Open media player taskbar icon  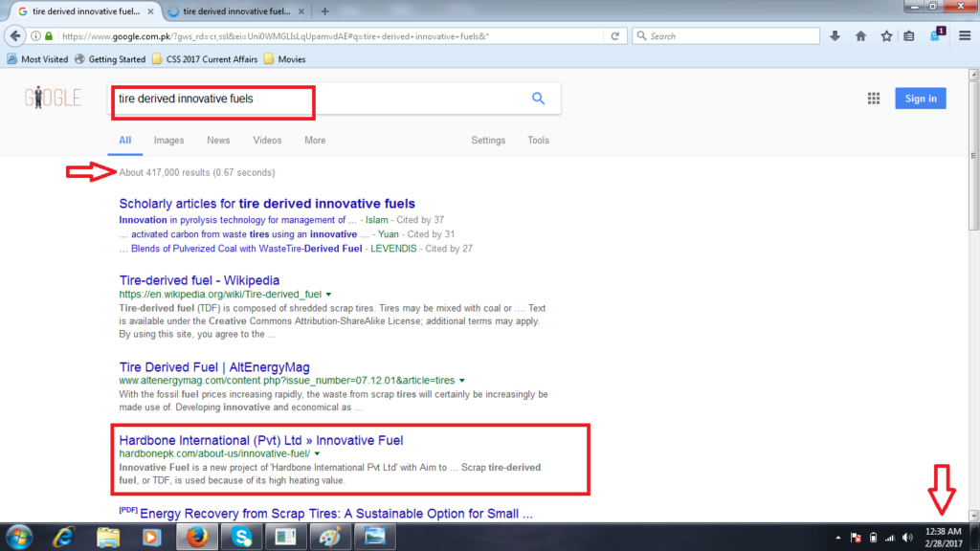click(151, 538)
